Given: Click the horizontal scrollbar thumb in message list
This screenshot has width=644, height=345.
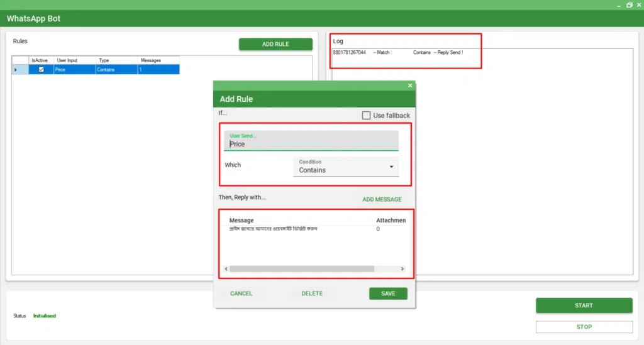Looking at the screenshot, I should [x=302, y=269].
